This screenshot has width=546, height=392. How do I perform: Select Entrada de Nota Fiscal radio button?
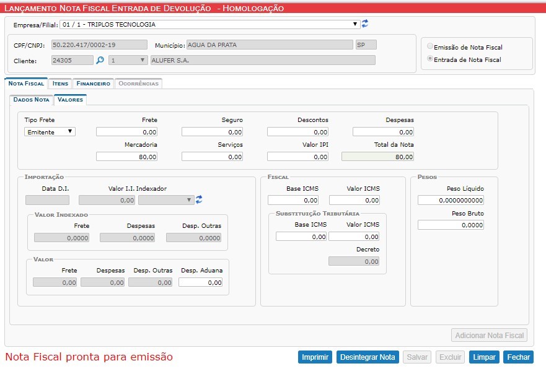(x=430, y=59)
